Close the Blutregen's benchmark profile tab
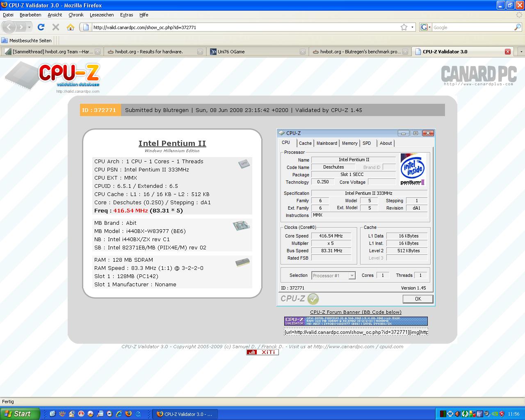Image resolution: width=525 pixels, height=420 pixels. point(405,52)
